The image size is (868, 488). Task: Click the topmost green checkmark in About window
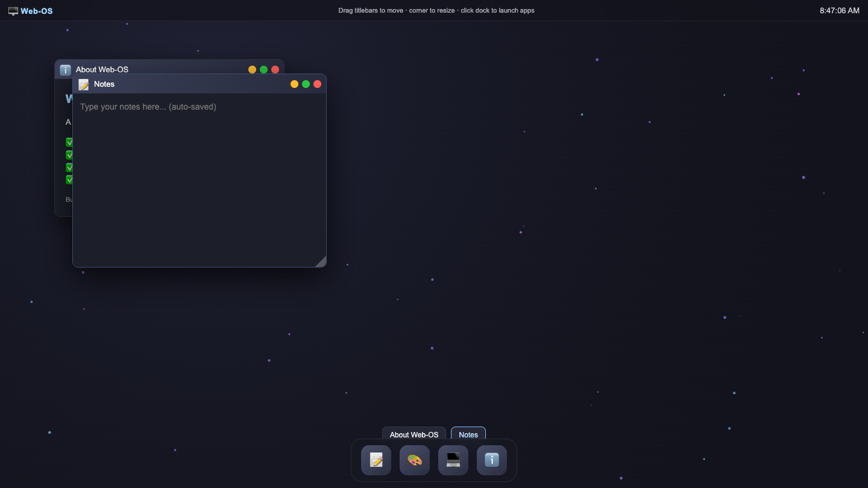click(x=69, y=142)
